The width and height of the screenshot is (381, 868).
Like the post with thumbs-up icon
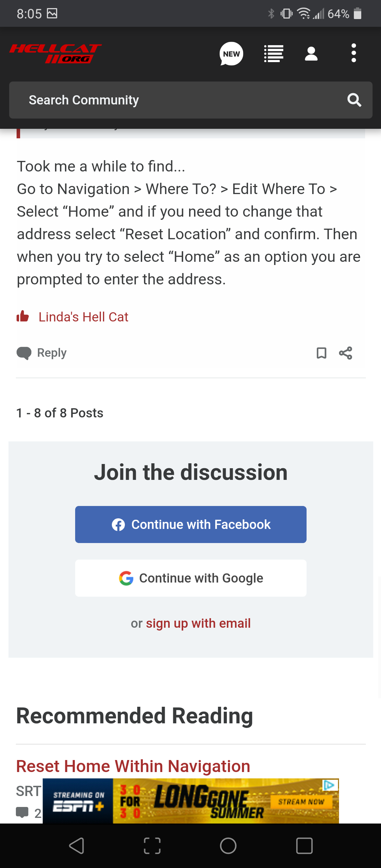coord(23,317)
